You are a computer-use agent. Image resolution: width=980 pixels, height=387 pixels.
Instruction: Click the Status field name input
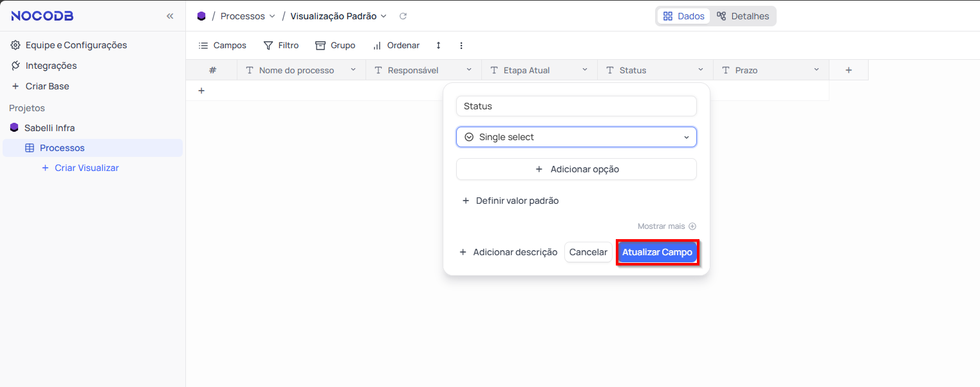pos(576,106)
